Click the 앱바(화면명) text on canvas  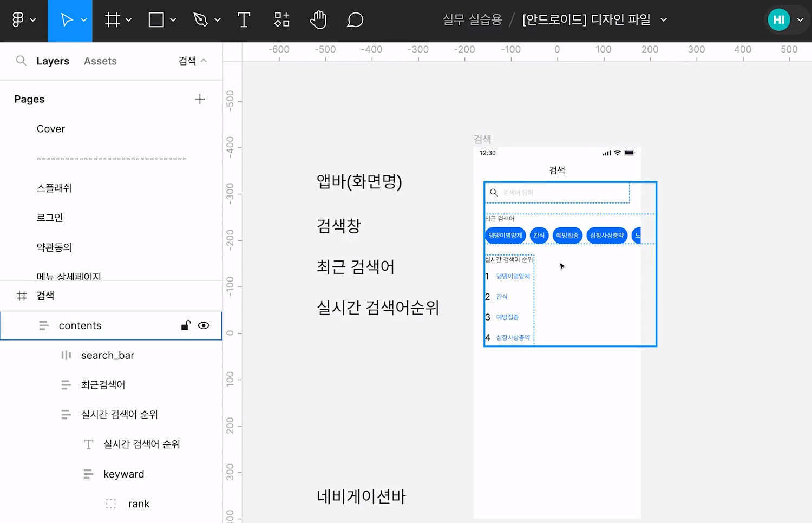359,181
